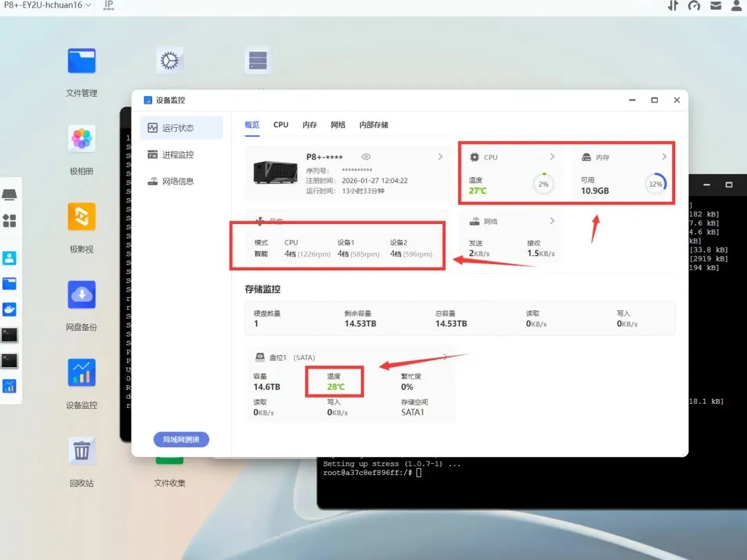
Task: Click the 存储监控 section heading
Action: pos(263,289)
